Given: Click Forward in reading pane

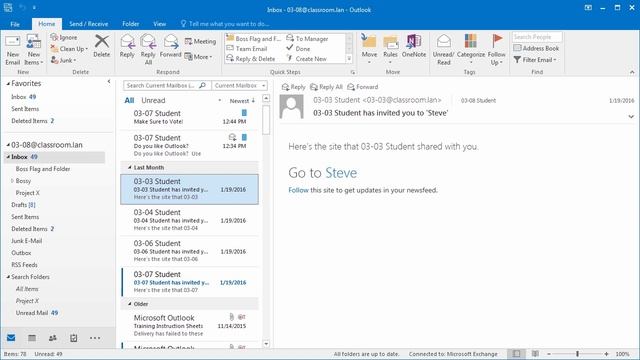Looking at the screenshot, I should tap(362, 87).
